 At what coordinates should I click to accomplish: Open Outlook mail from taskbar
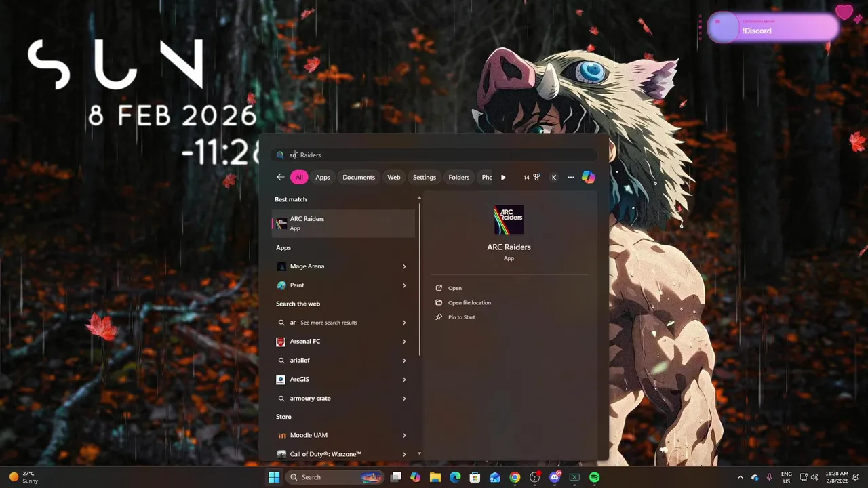click(x=495, y=477)
